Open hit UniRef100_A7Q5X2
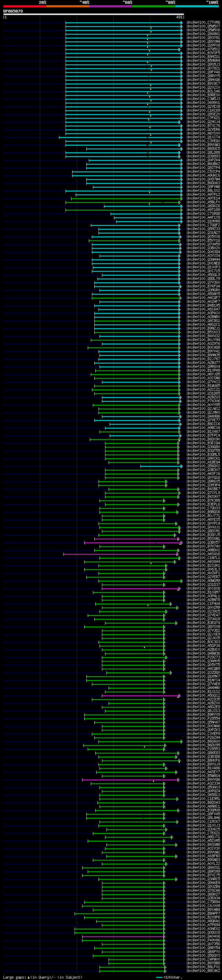The width and height of the screenshot is (222, 980). [x=203, y=49]
